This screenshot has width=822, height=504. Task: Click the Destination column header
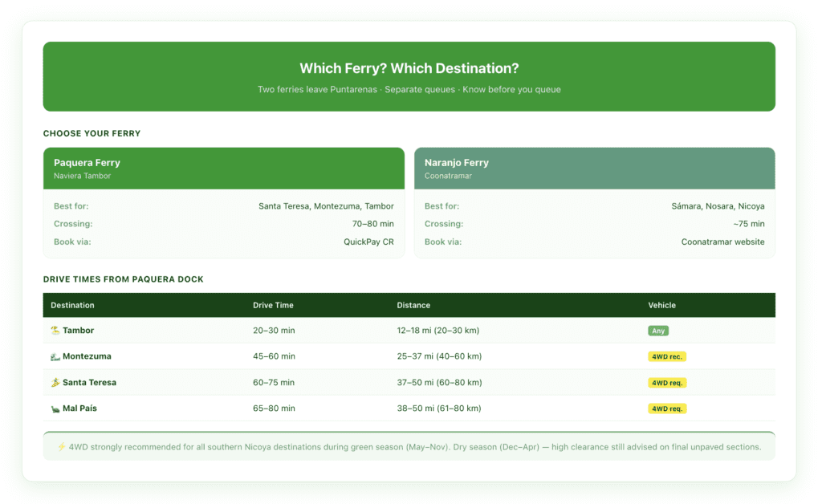pyautogui.click(x=72, y=305)
